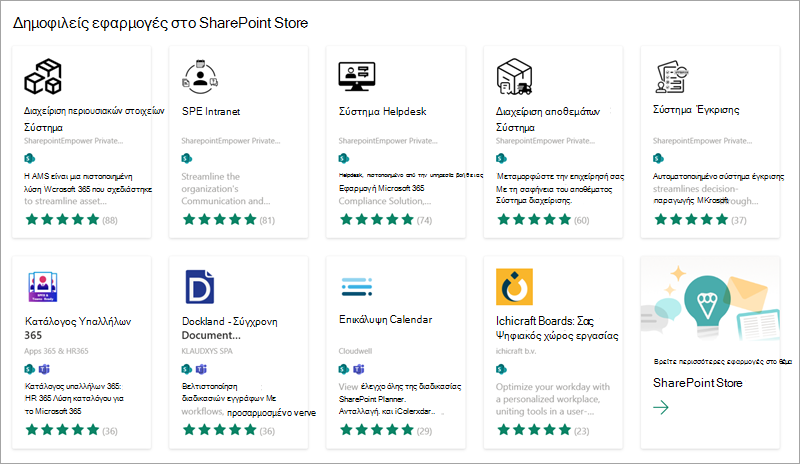
Task: Click the star rating showing (81) reviews
Action: (229, 220)
